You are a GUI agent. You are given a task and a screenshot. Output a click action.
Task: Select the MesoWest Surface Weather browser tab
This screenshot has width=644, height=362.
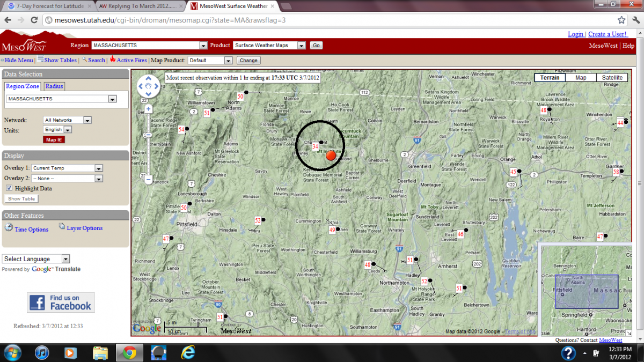click(x=233, y=6)
